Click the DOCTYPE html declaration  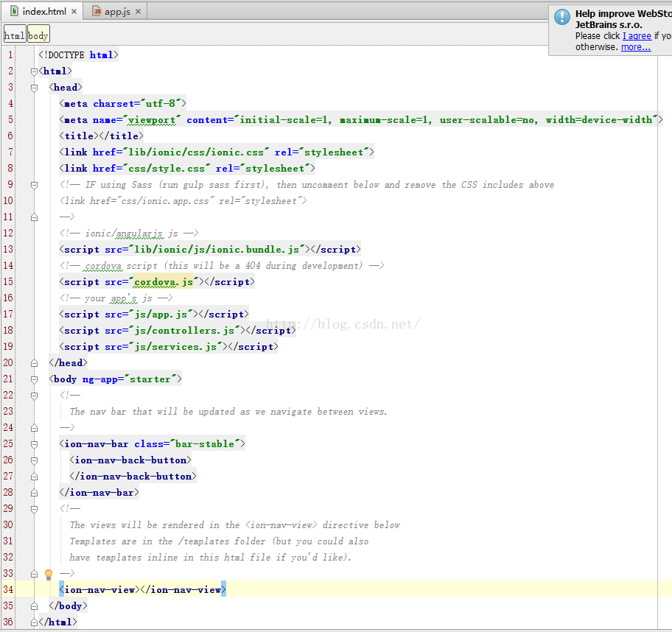pyautogui.click(x=78, y=55)
